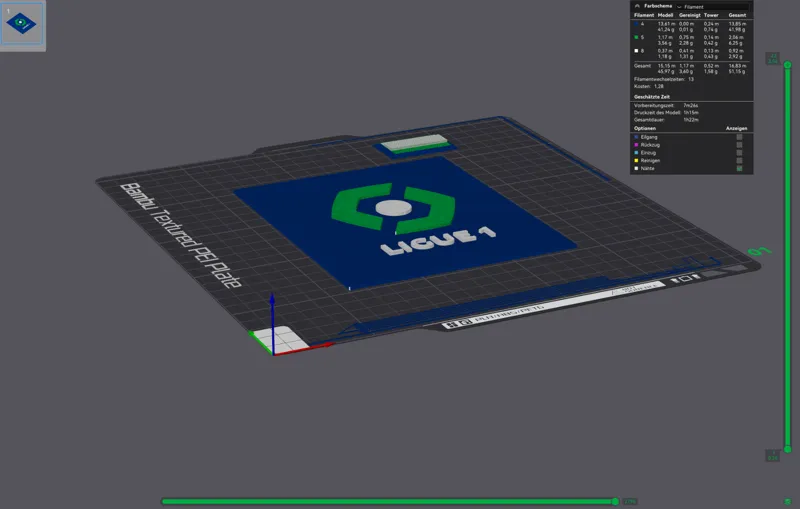Click the 1,58 g total tower weight
Image resolution: width=800 pixels, height=509 pixels.
pyautogui.click(x=711, y=71)
